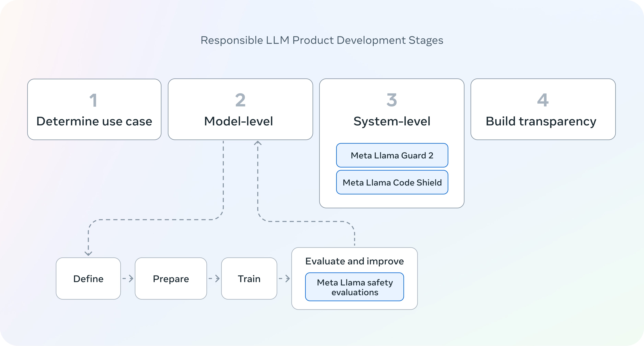Viewport: 644px width, 346px height.
Task: Open Meta Llama safety evaluations pill
Action: point(354,287)
